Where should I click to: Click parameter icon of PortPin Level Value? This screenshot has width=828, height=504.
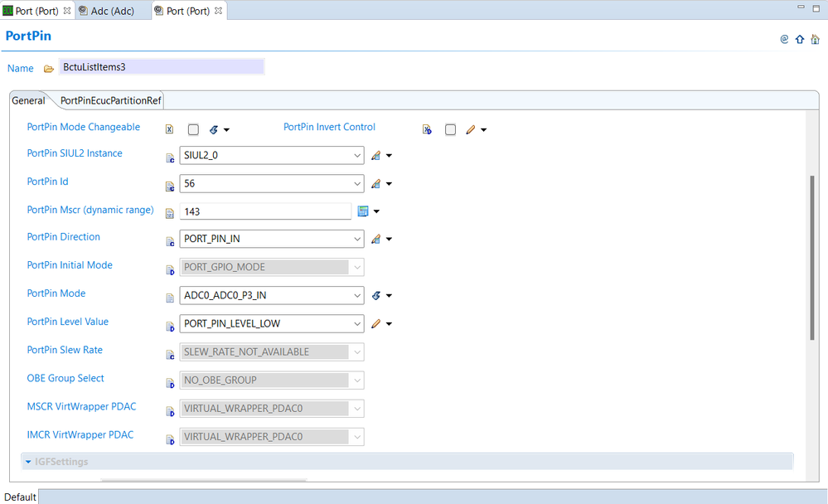(170, 327)
